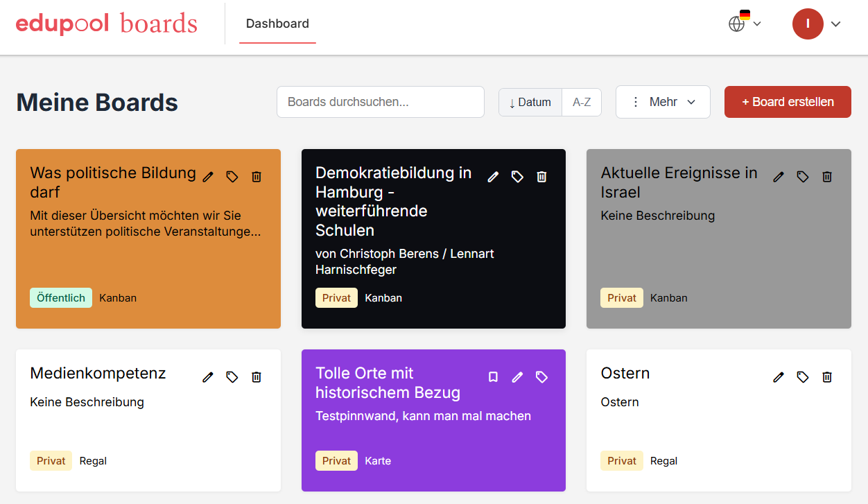Click the Regal label on the Medienkompetenz board
Viewport: 868px width, 504px height.
pyautogui.click(x=93, y=461)
